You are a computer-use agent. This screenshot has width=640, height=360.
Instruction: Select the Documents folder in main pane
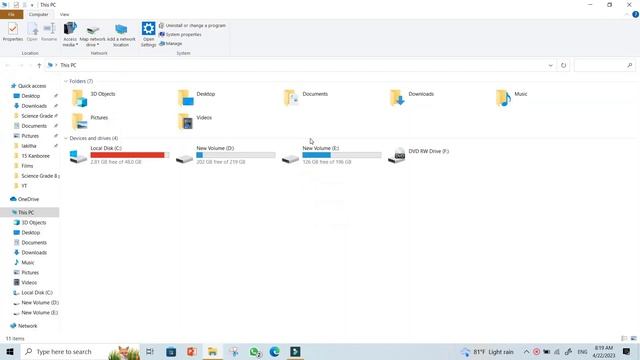(x=306, y=98)
